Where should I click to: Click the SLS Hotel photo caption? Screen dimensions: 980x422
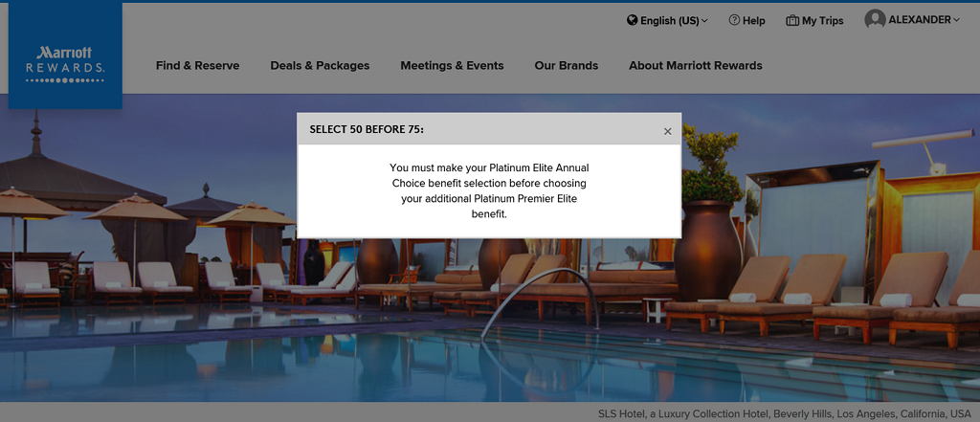(784, 414)
